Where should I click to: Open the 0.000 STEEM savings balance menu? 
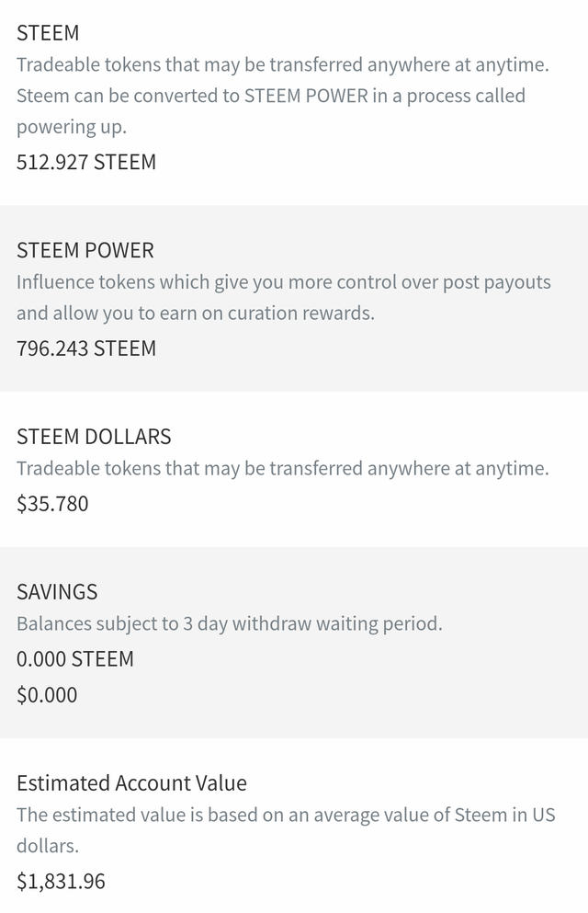(75, 659)
